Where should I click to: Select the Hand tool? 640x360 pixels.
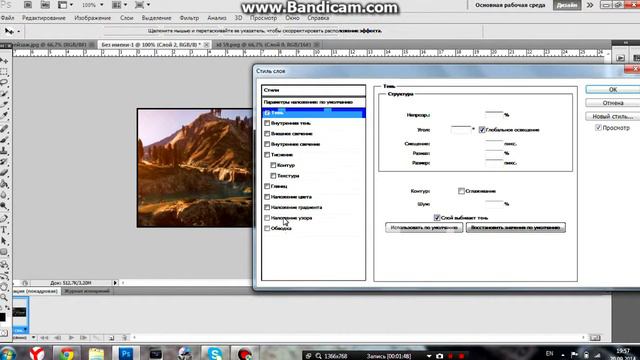pos(4,286)
